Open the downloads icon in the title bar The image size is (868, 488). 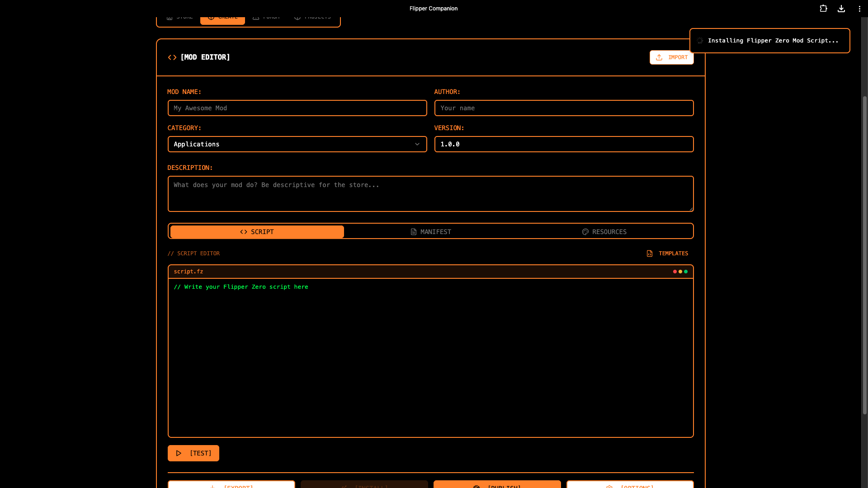point(841,9)
